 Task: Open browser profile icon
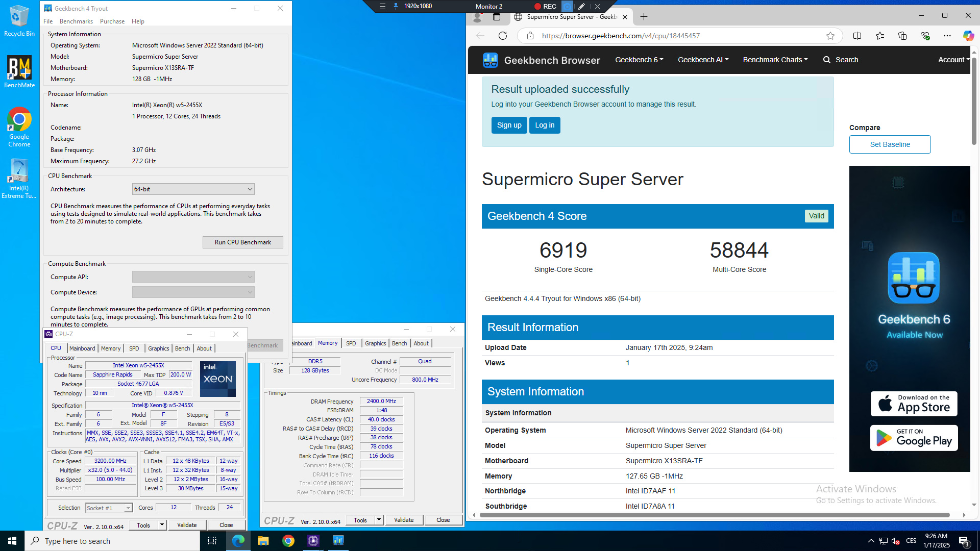pyautogui.click(x=478, y=17)
